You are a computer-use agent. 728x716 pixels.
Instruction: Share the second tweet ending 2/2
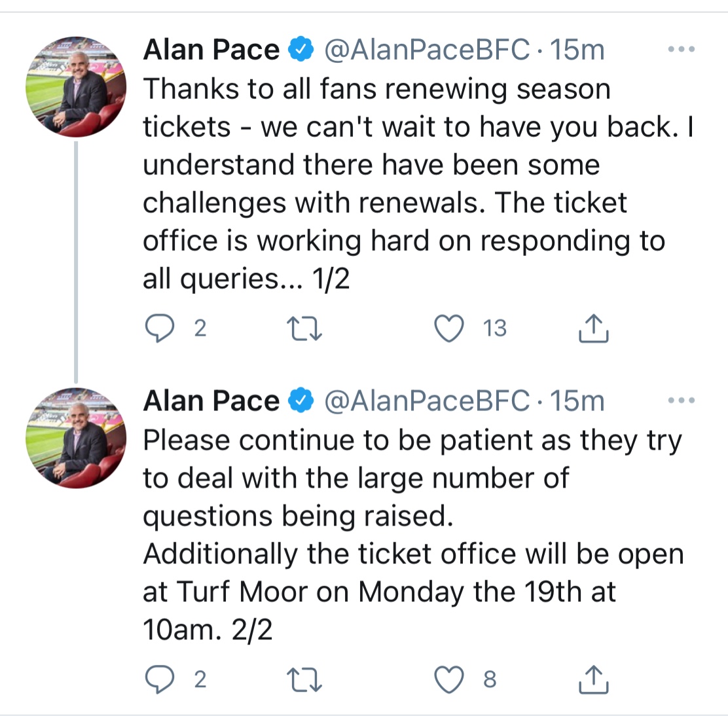click(x=593, y=679)
